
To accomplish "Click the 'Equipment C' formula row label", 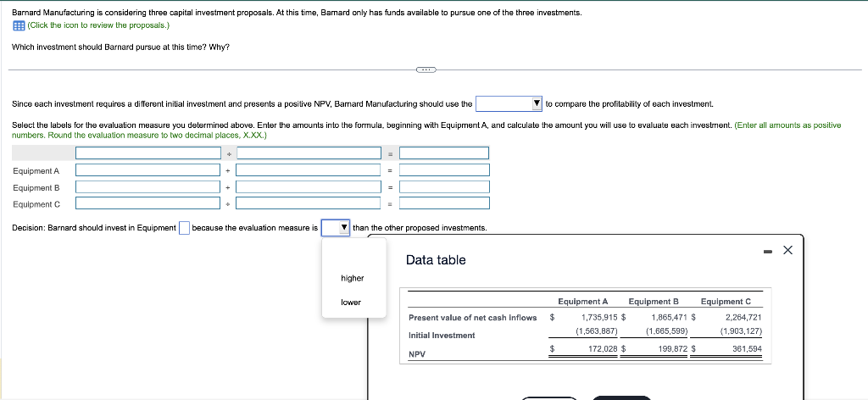I will click(x=36, y=205).
